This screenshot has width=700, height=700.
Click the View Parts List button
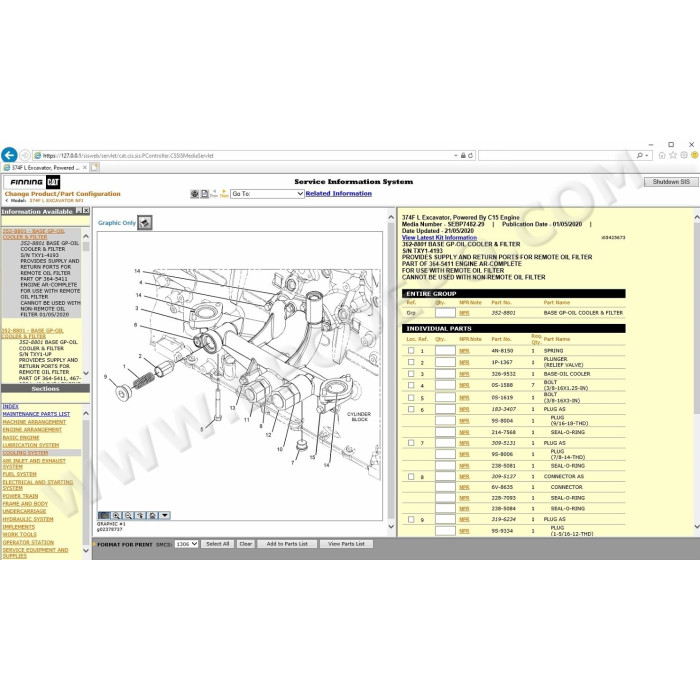(x=346, y=544)
